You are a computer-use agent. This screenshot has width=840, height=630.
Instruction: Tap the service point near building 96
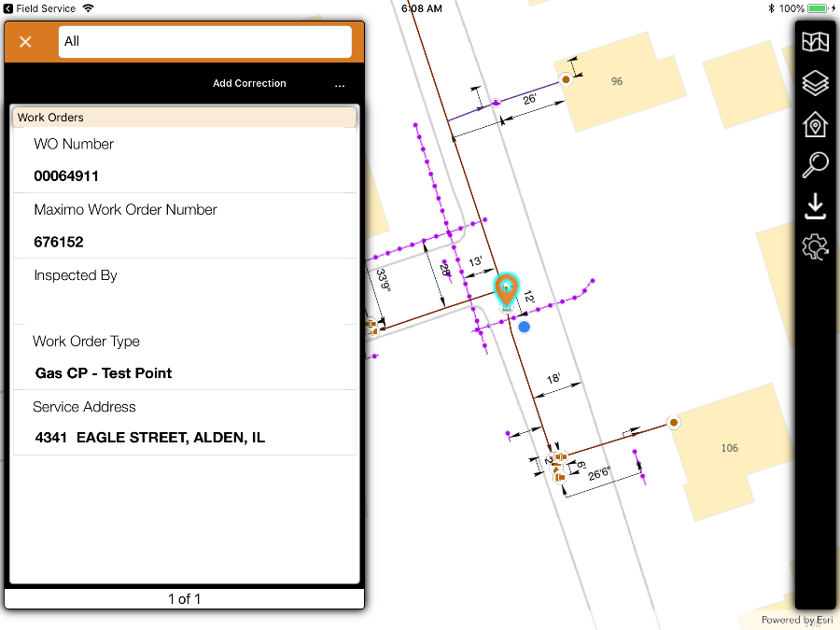[x=566, y=80]
